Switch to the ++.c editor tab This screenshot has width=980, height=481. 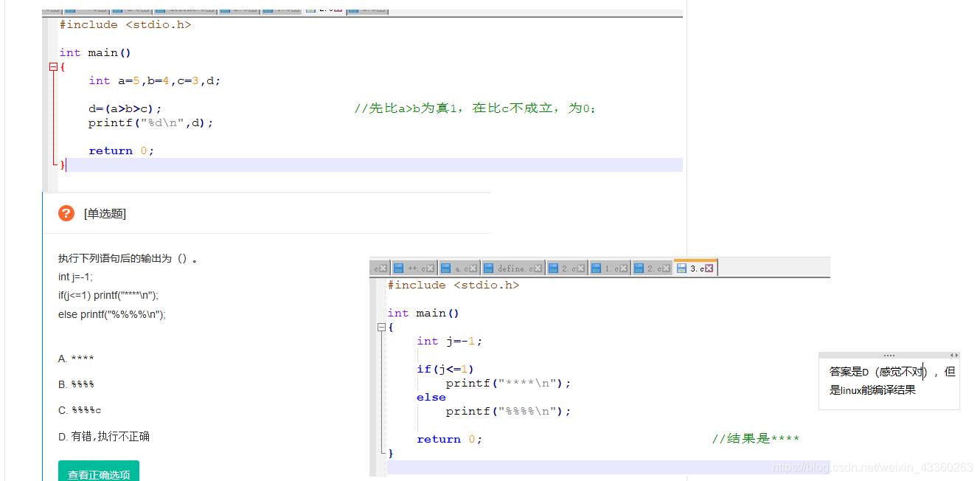(414, 269)
